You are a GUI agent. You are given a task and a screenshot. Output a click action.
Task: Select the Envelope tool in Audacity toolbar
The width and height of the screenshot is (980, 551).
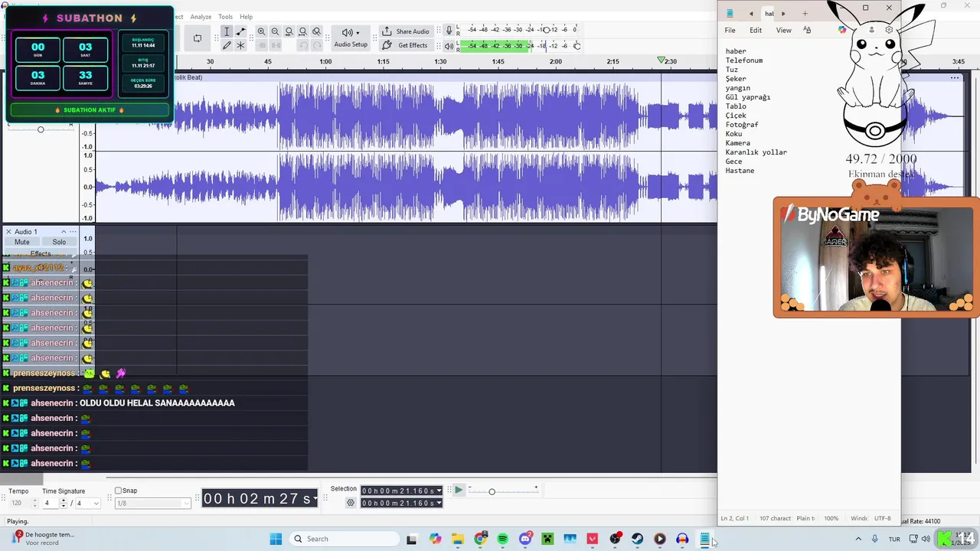coord(240,31)
